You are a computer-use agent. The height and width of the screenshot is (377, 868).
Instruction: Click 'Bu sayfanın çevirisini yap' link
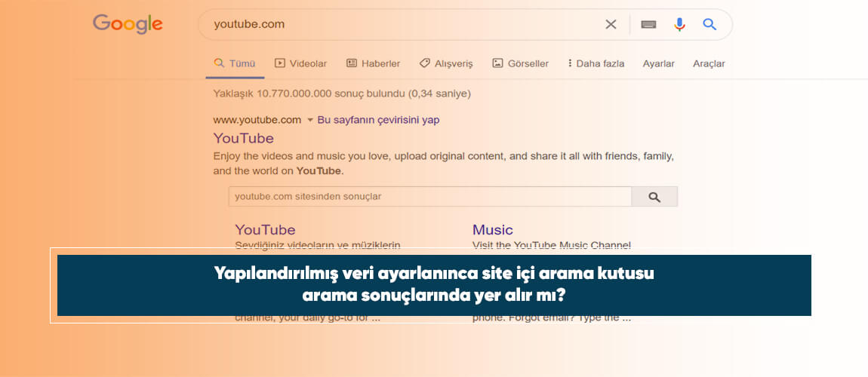click(378, 120)
